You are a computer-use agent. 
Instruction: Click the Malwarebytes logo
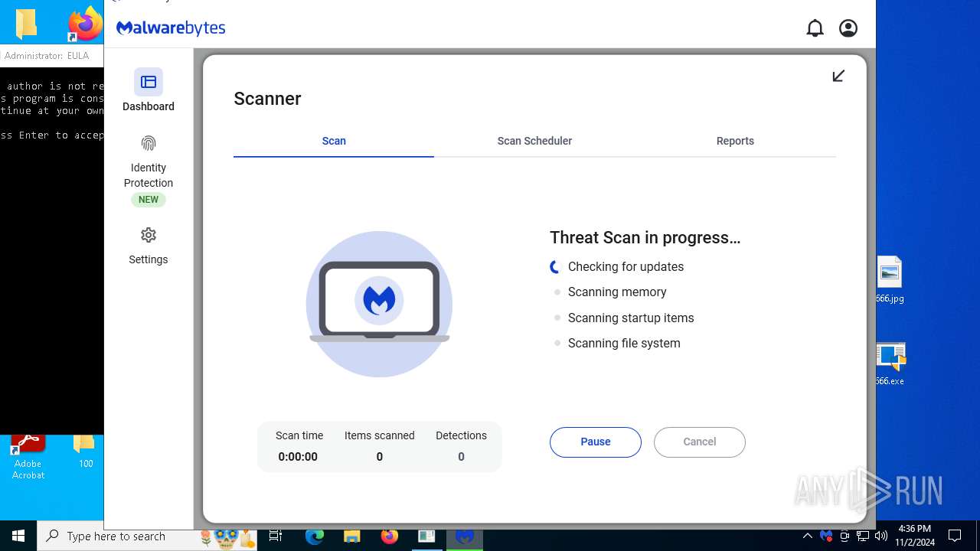click(x=170, y=28)
